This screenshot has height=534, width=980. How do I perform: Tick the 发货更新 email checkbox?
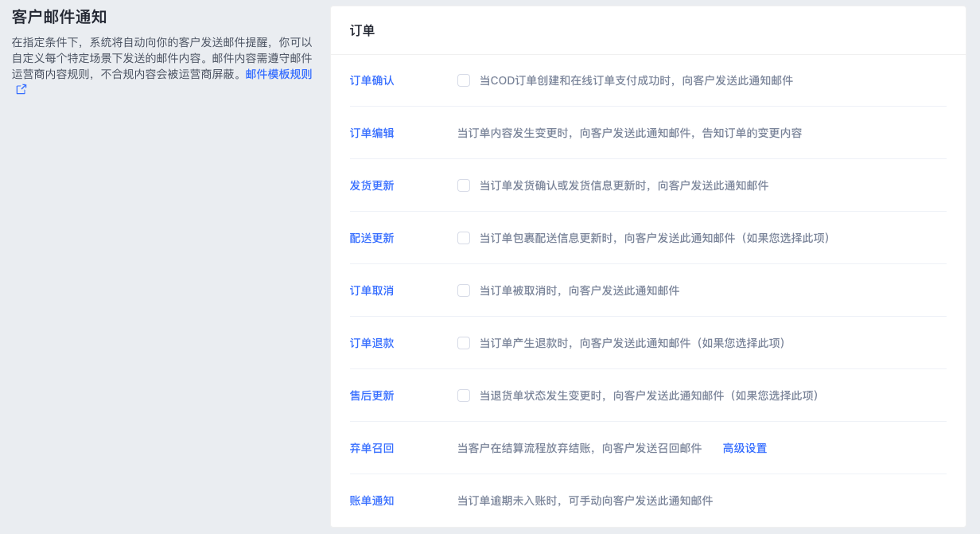coord(464,185)
